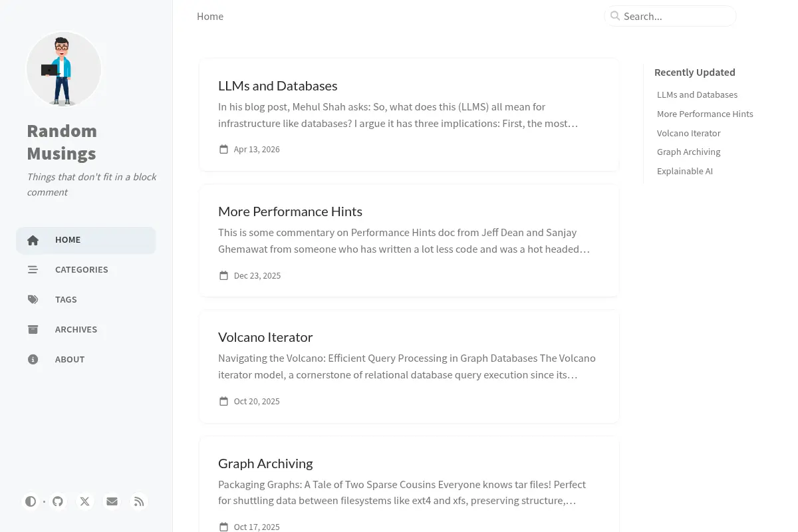Viewport: 798px width, 532px height.
Task: Select Volcano Iterator in Recently Updated
Action: [x=688, y=133]
